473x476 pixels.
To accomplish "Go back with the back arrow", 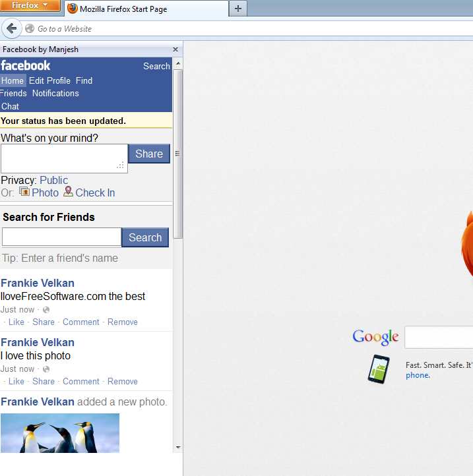I will 11,28.
